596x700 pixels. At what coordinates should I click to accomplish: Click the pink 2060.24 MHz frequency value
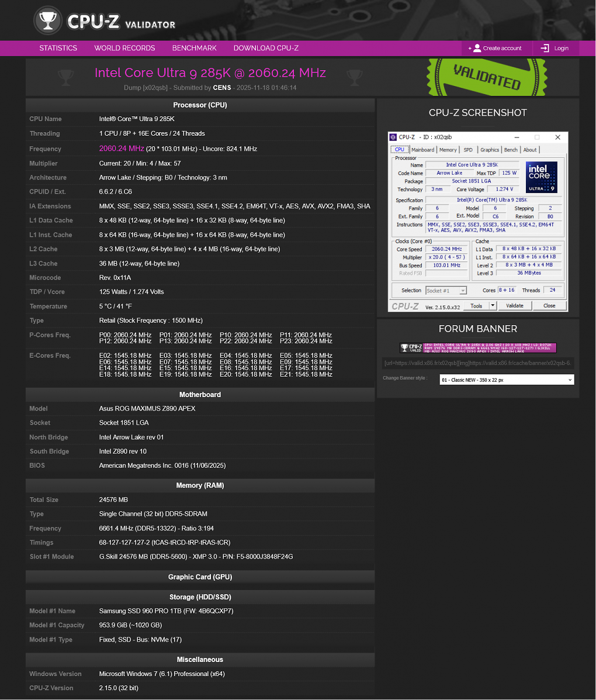coord(122,148)
